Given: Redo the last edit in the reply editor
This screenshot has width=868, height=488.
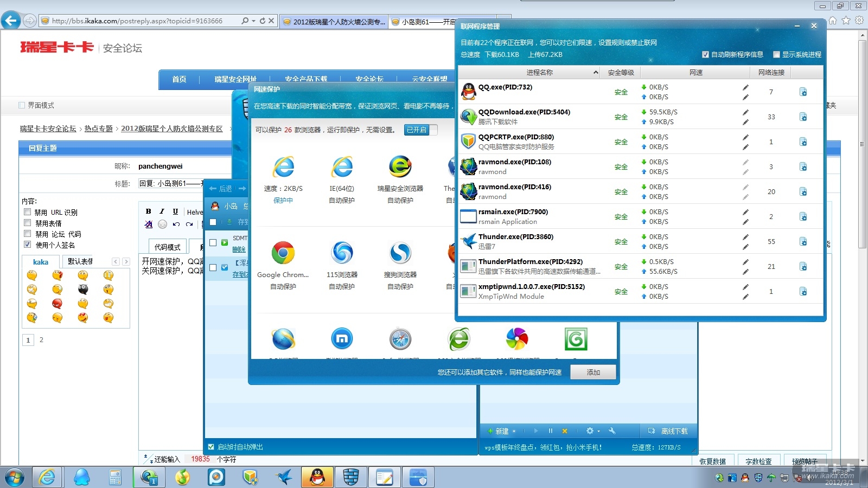Looking at the screenshot, I should (x=189, y=224).
